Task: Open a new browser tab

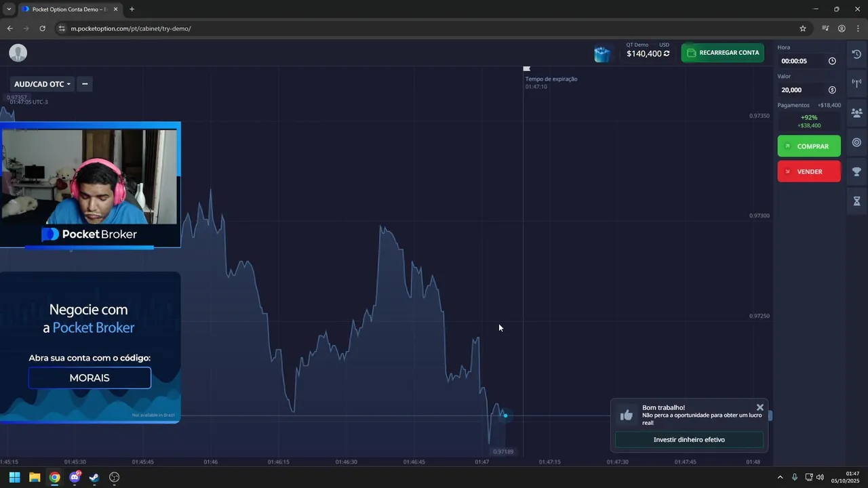Action: [x=132, y=9]
